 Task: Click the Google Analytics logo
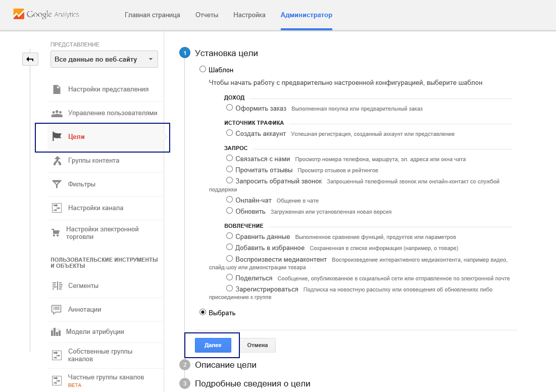[46, 14]
